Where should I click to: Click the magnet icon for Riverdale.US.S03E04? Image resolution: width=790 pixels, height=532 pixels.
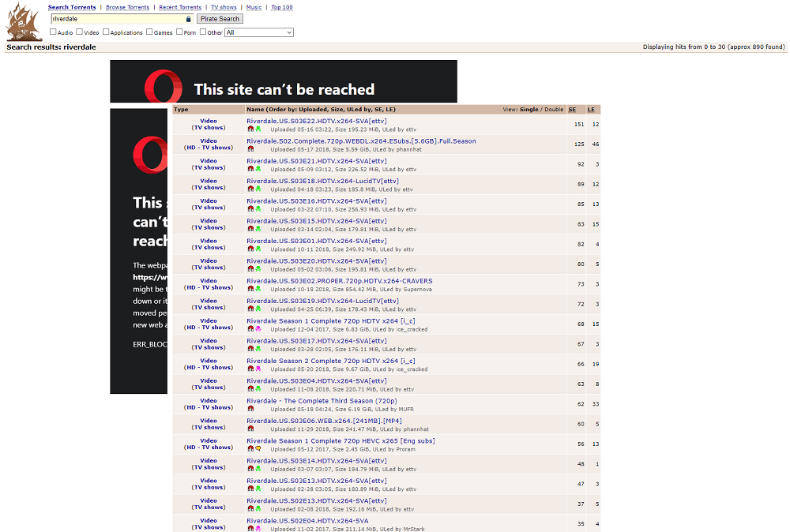coord(250,389)
